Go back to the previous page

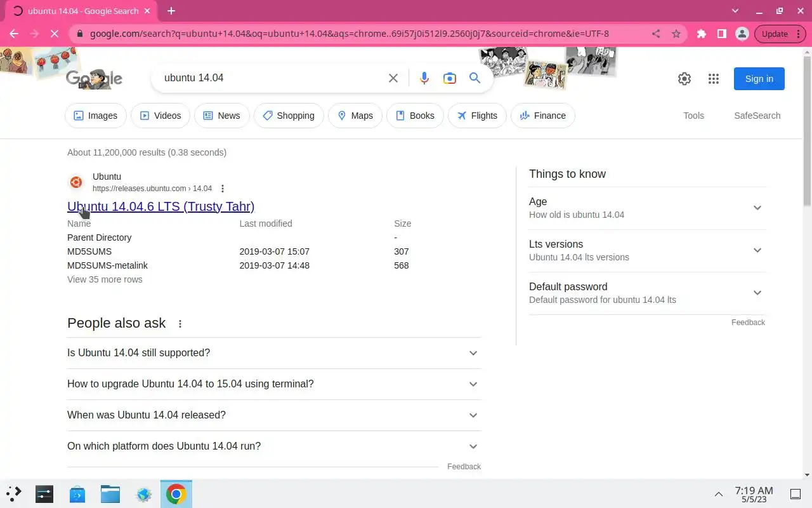(14, 34)
